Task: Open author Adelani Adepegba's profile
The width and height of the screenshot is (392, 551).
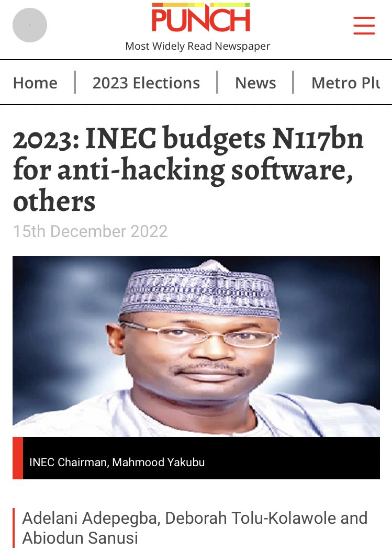Action: (x=92, y=519)
